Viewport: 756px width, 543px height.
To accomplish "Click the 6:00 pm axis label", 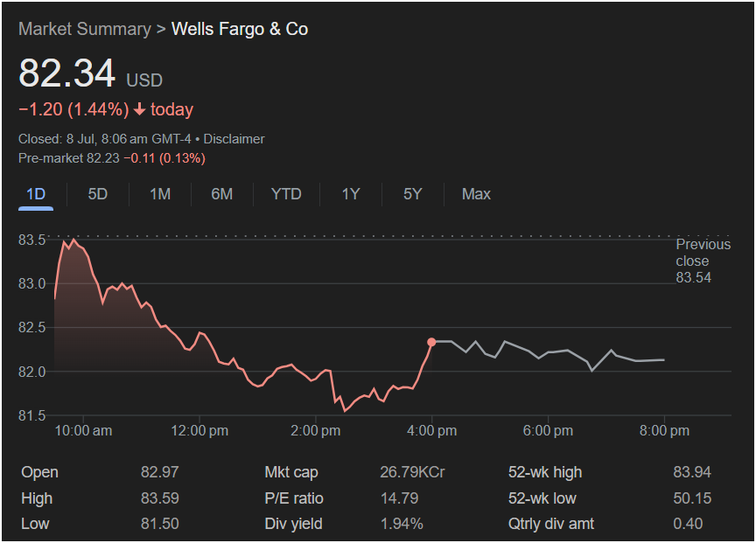I will [x=548, y=431].
